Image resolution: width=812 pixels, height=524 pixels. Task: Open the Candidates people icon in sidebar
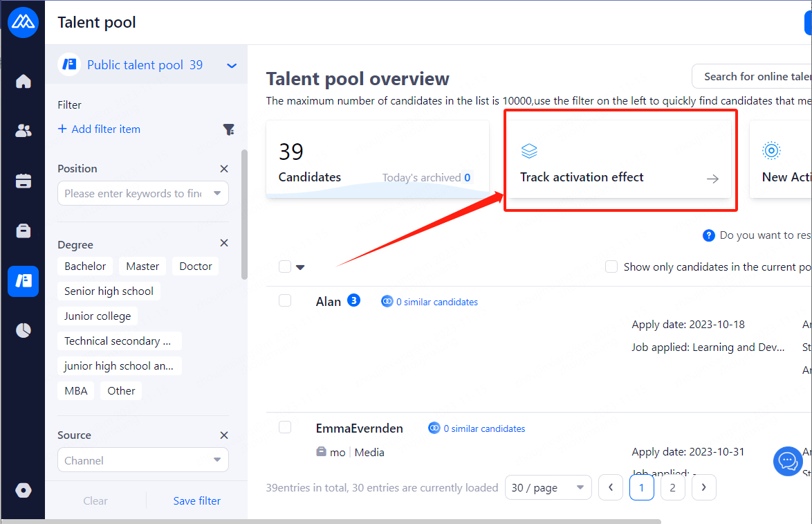[24, 131]
